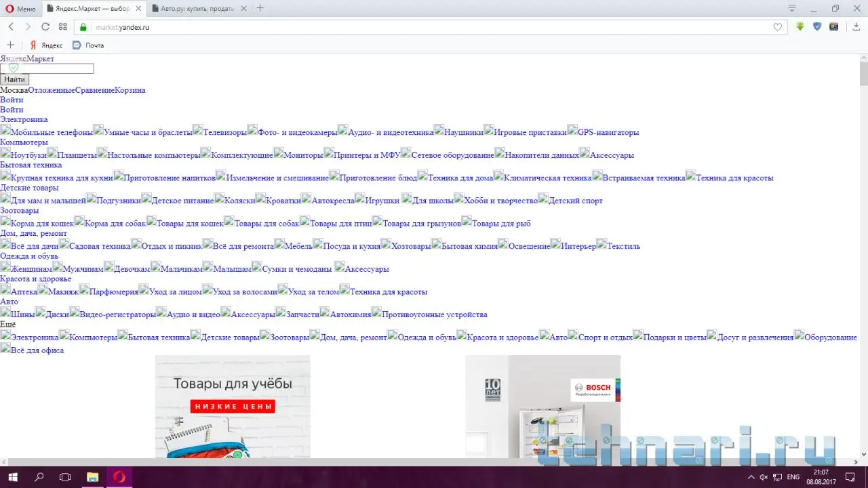Open GPS-навигаторы category
Screen dimensions: 868x488
[608, 132]
